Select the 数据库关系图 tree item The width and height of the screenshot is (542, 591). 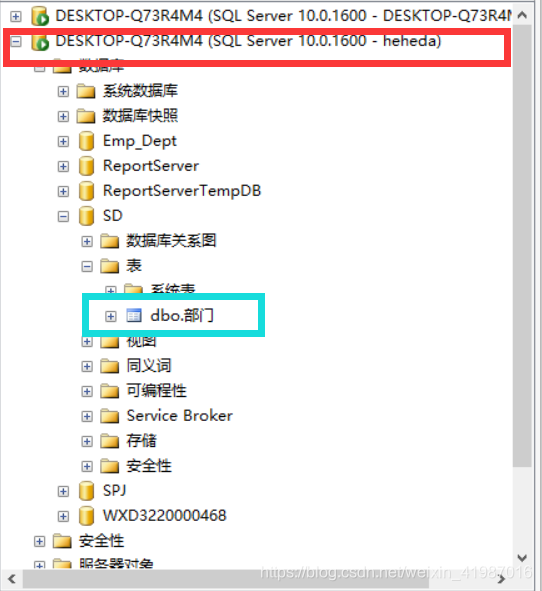coord(171,241)
